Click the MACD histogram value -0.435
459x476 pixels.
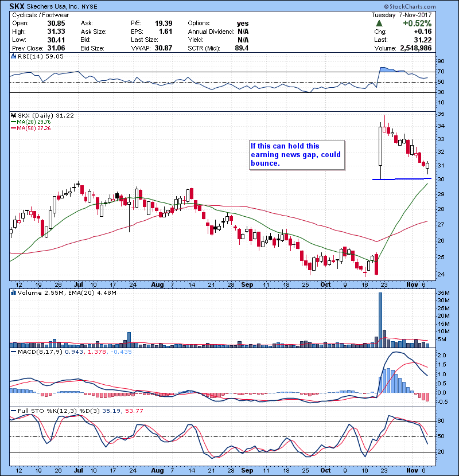coord(121,352)
